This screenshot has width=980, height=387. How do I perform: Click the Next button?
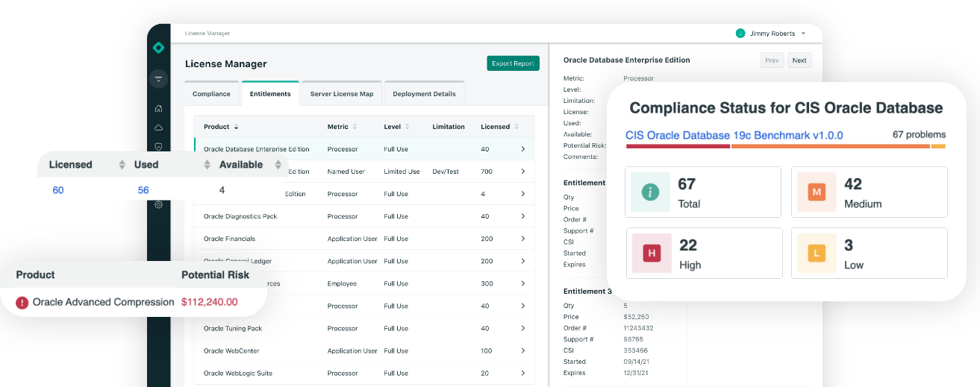pyautogui.click(x=799, y=60)
